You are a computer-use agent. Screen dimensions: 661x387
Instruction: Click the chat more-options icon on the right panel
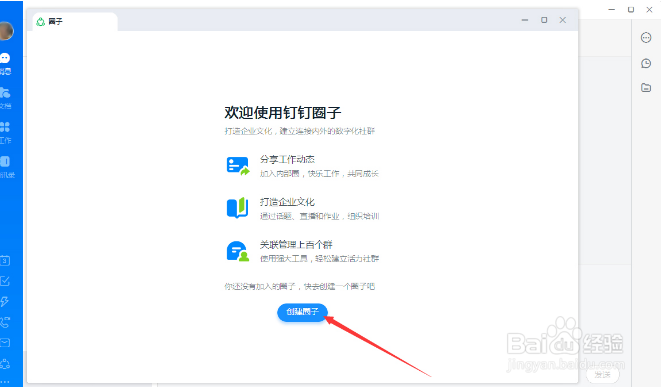(646, 38)
